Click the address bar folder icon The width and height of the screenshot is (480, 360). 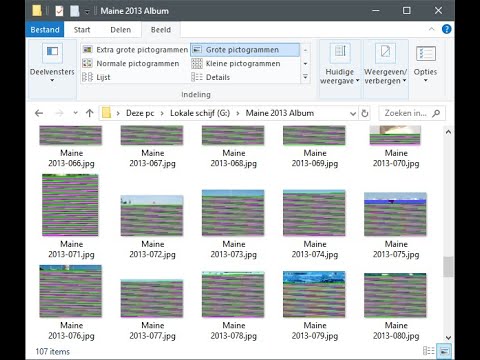106,113
